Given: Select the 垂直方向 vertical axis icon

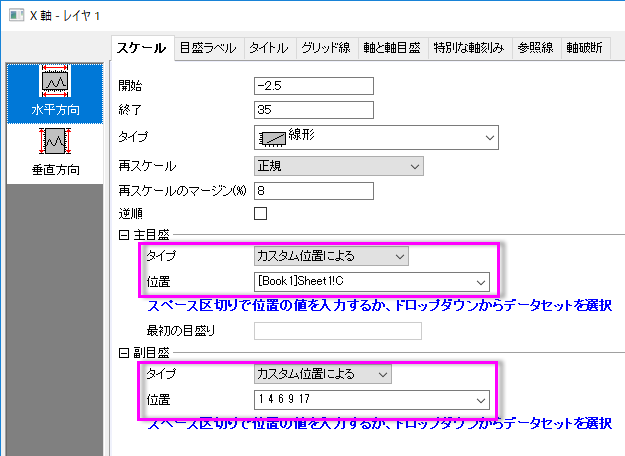Looking at the screenshot, I should tap(55, 153).
